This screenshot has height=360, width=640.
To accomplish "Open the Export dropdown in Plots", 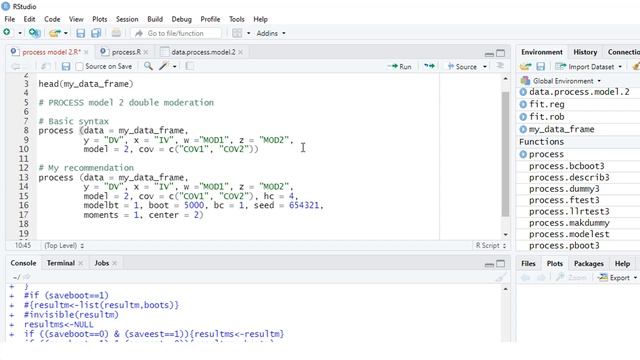I will pyautogui.click(x=617, y=278).
